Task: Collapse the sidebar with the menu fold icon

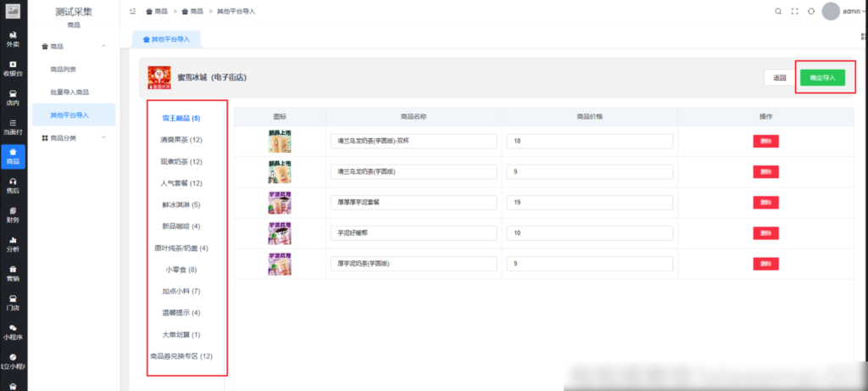Action: [x=133, y=11]
